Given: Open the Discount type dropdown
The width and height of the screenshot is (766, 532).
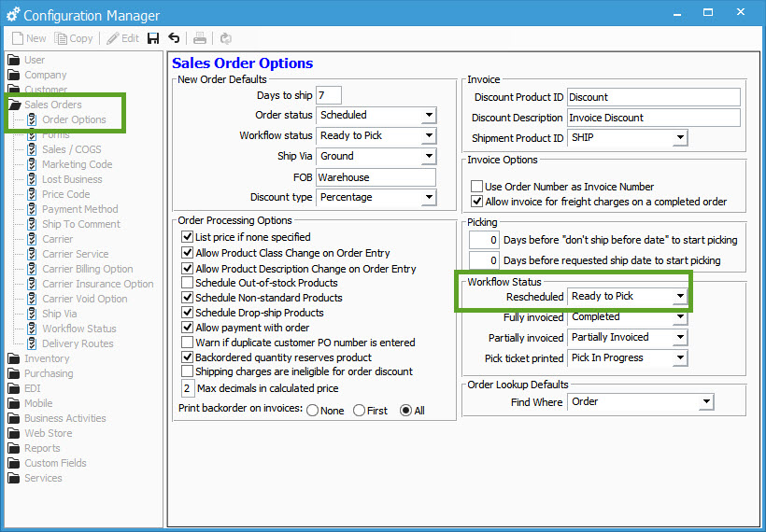Looking at the screenshot, I should pos(429,197).
